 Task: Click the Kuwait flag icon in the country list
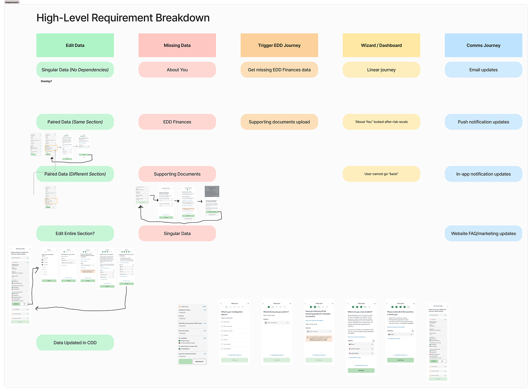pyautogui.click(x=350, y=344)
